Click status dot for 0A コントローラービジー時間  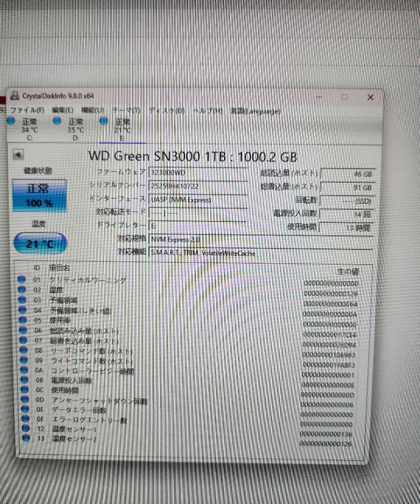coord(24,370)
